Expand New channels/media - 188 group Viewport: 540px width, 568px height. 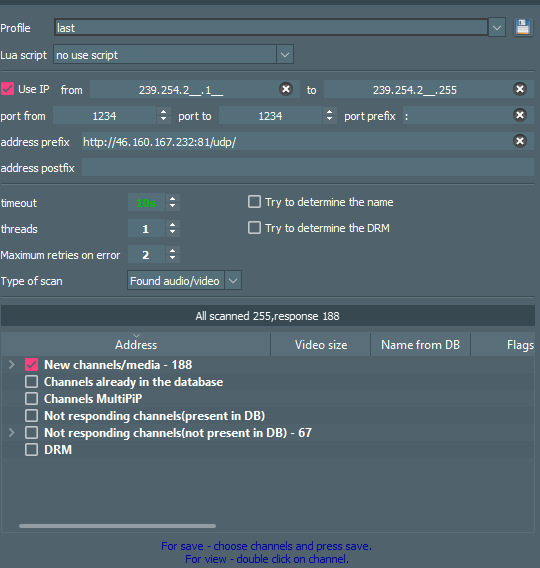pyautogui.click(x=12, y=364)
